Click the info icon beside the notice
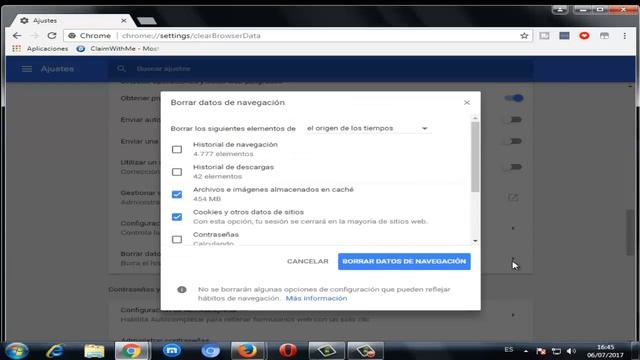640x360 pixels. point(182,289)
